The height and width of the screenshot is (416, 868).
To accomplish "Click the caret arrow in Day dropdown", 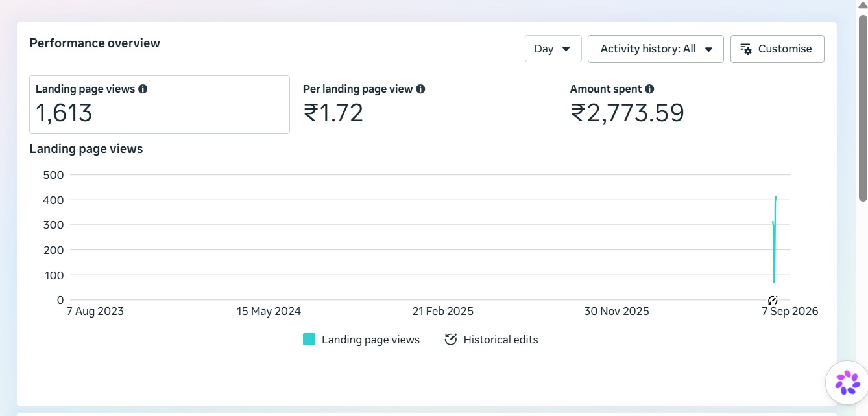I will 566,49.
